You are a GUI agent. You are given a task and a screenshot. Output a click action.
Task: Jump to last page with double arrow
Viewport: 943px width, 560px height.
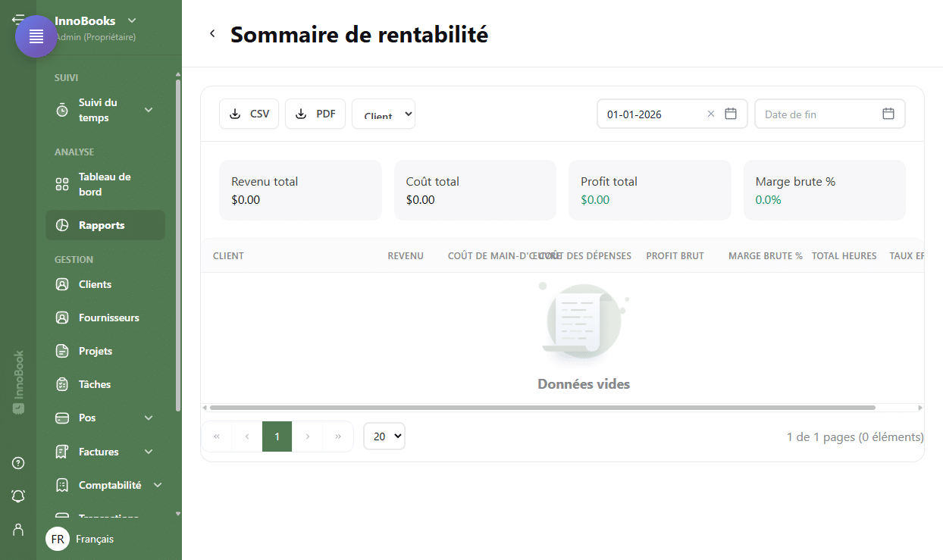coord(338,436)
